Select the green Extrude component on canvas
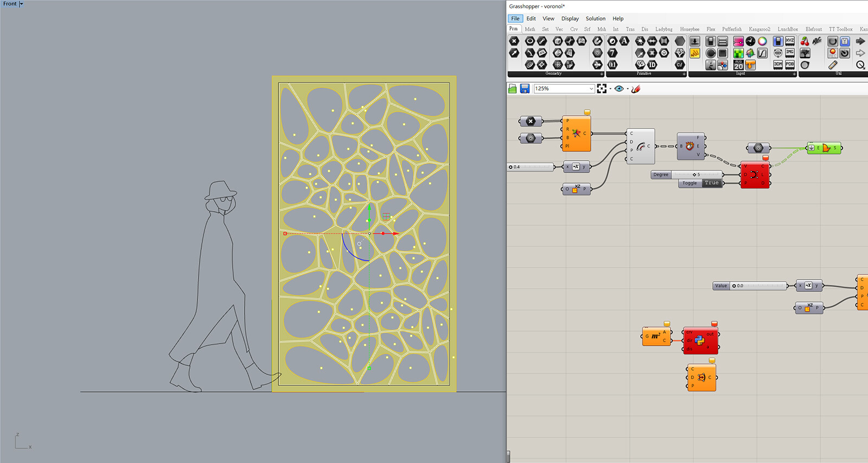 click(824, 148)
